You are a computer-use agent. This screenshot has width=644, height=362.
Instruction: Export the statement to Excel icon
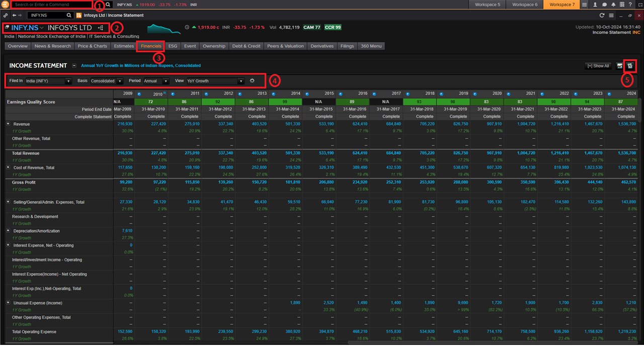(x=630, y=66)
